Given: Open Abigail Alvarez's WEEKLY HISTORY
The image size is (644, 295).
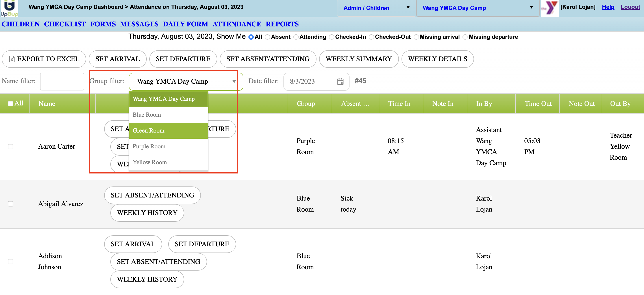Looking at the screenshot, I should click(147, 213).
